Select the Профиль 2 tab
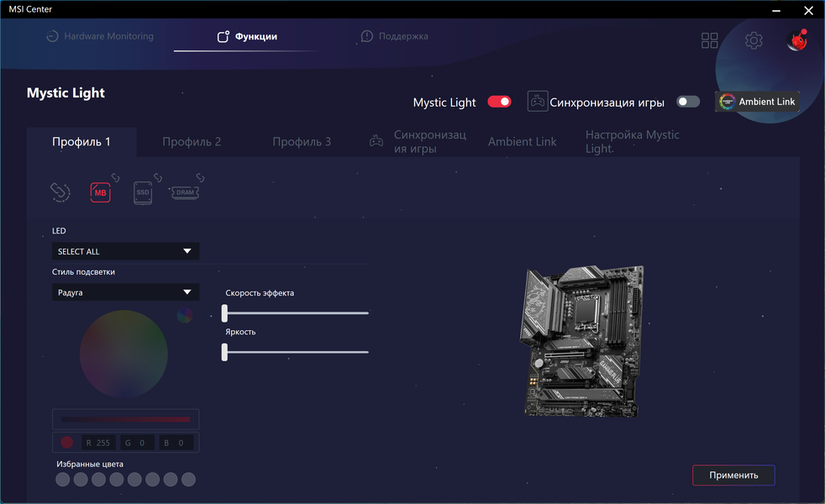The width and height of the screenshot is (825, 504). coord(192,141)
